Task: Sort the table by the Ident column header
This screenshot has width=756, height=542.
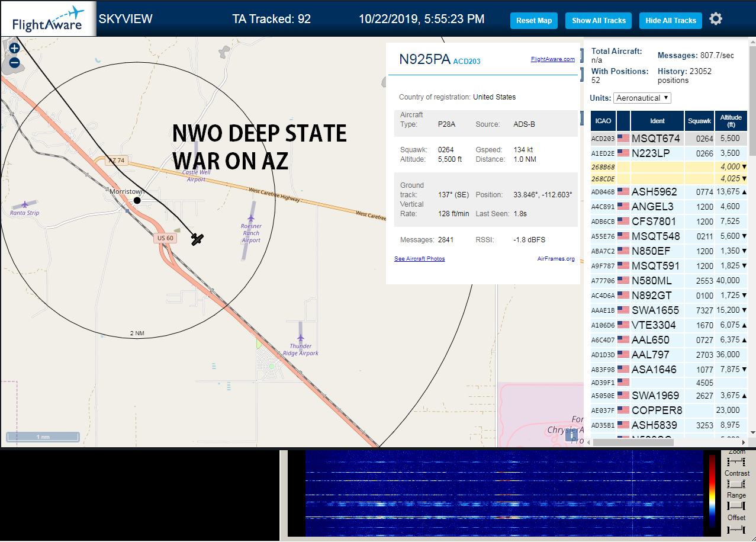Action: pos(657,121)
